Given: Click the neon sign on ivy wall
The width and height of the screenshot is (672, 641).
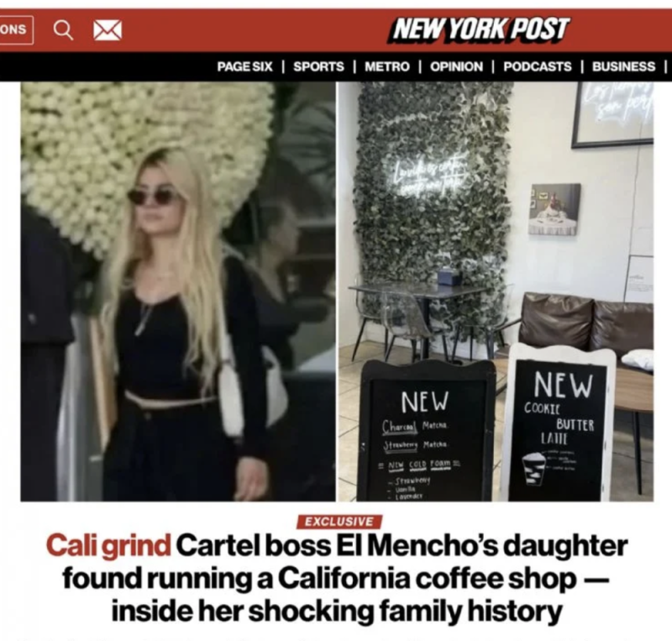Looking at the screenshot, I should (425, 181).
